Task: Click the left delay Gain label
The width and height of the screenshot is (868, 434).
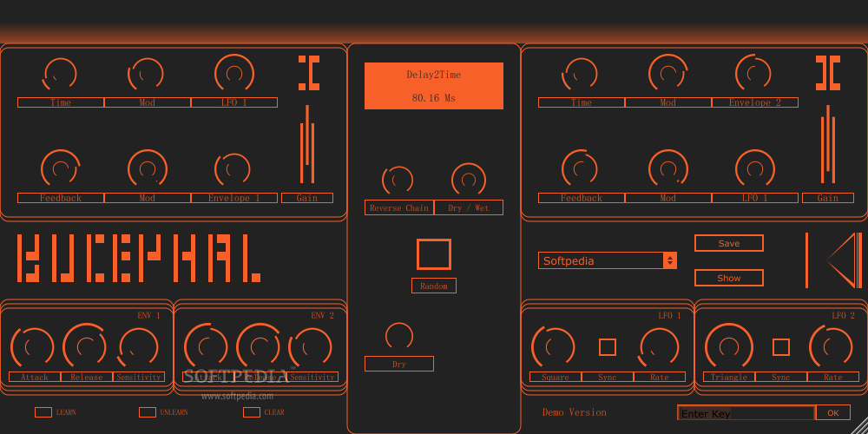Action: click(x=307, y=198)
